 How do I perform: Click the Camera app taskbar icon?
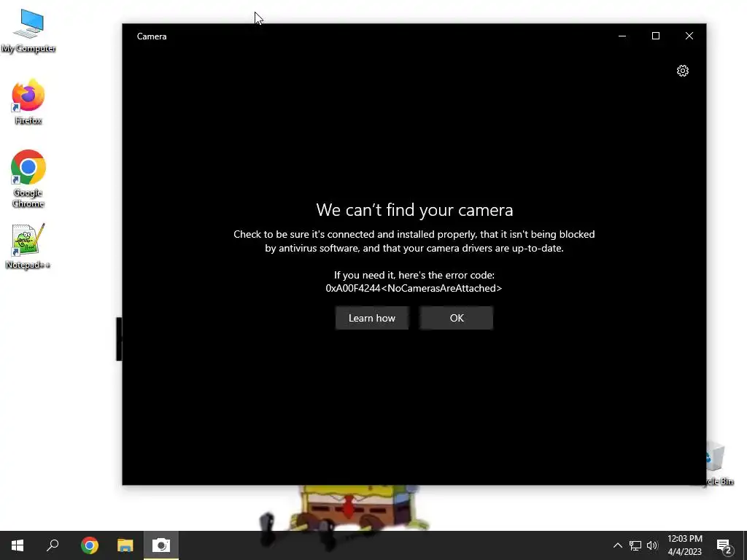click(161, 545)
